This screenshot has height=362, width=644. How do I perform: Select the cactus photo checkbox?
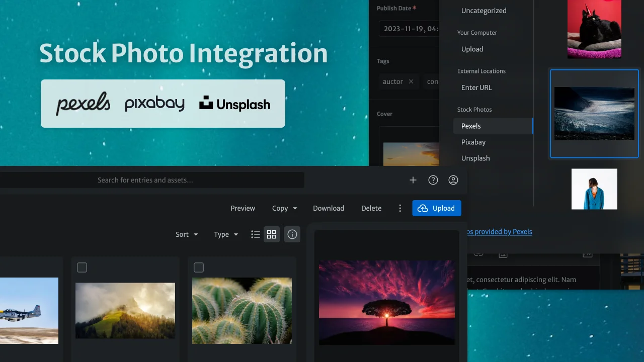[x=199, y=267]
